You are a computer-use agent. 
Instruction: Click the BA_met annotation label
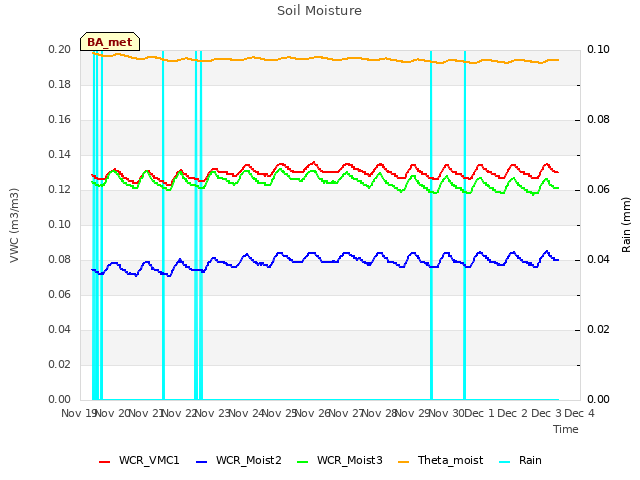[110, 42]
